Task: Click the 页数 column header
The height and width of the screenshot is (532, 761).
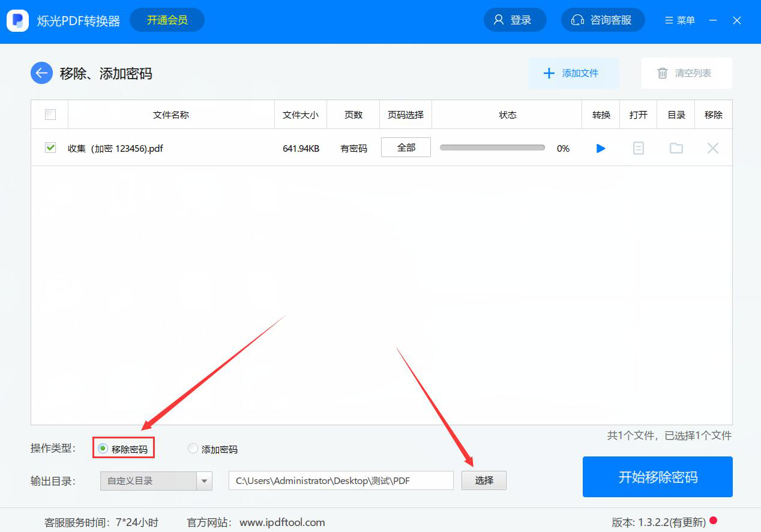Action: [353, 115]
